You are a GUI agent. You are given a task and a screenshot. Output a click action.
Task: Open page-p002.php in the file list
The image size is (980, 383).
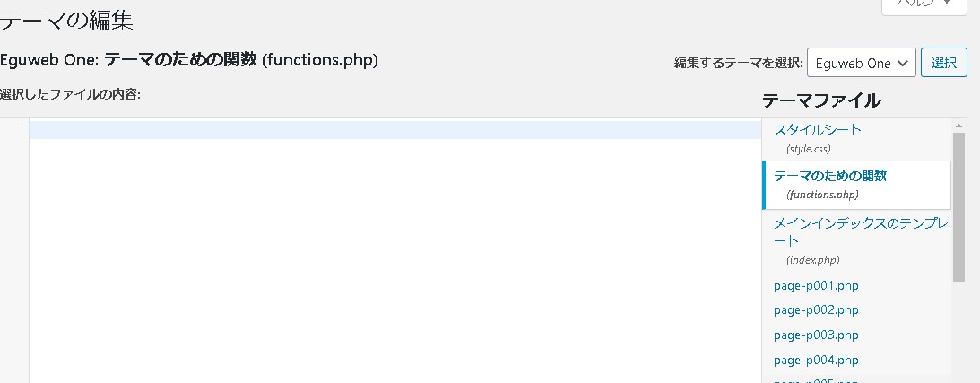point(816,310)
